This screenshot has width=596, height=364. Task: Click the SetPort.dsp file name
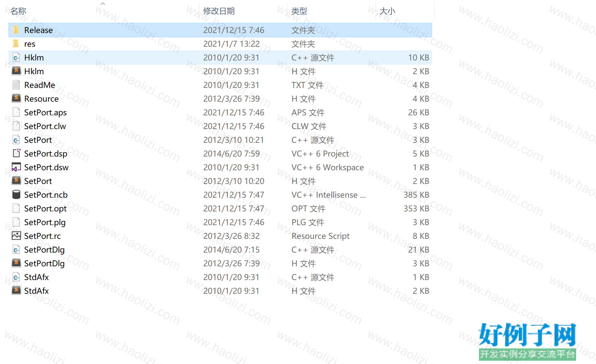point(46,154)
